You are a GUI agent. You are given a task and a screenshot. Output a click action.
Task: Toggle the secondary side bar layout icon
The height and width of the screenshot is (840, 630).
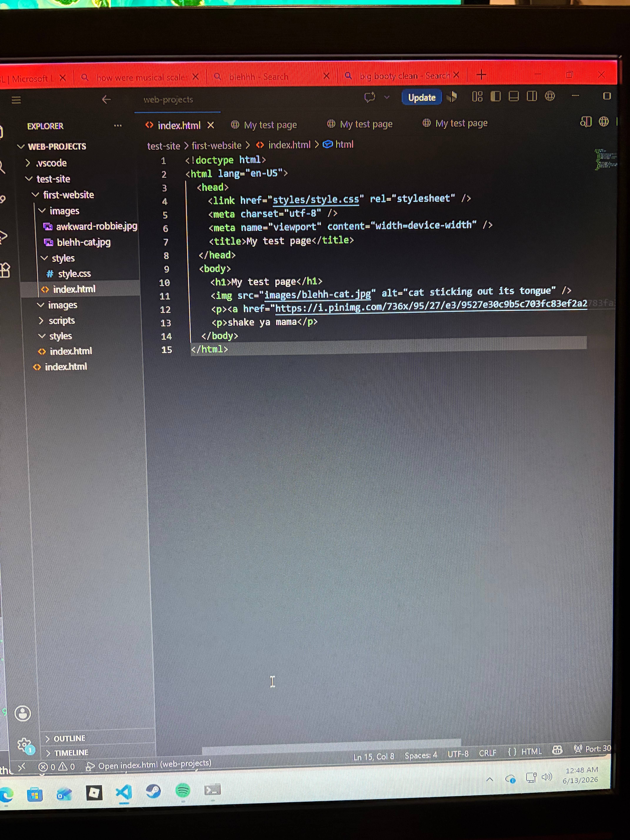pyautogui.click(x=532, y=96)
